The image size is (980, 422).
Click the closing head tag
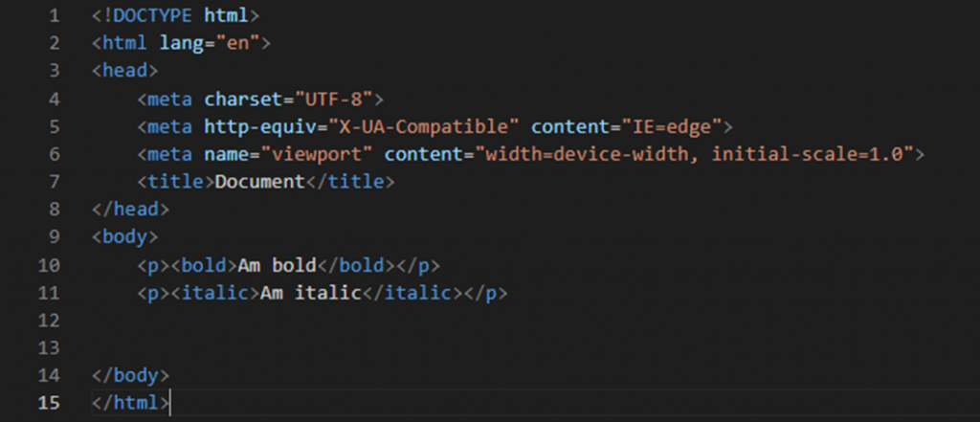click(130, 209)
